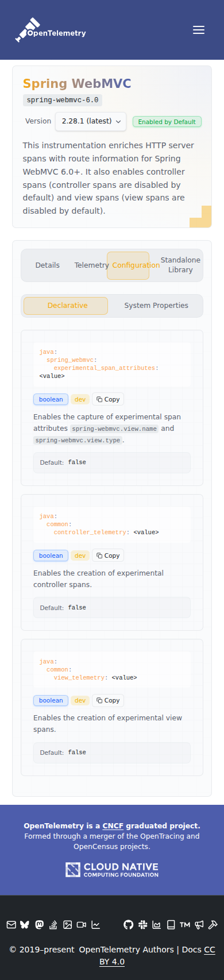The image size is (224, 980).
Task: Click the spring-webmvc.view.type code text
Action: (x=78, y=440)
